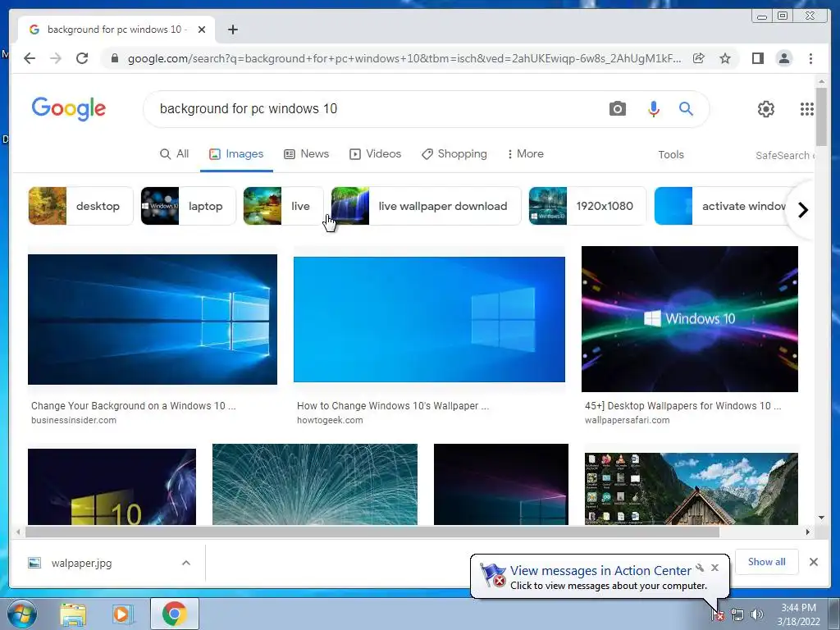Viewport: 840px width, 630px height.
Task: Open the Videos tab
Action: (375, 154)
